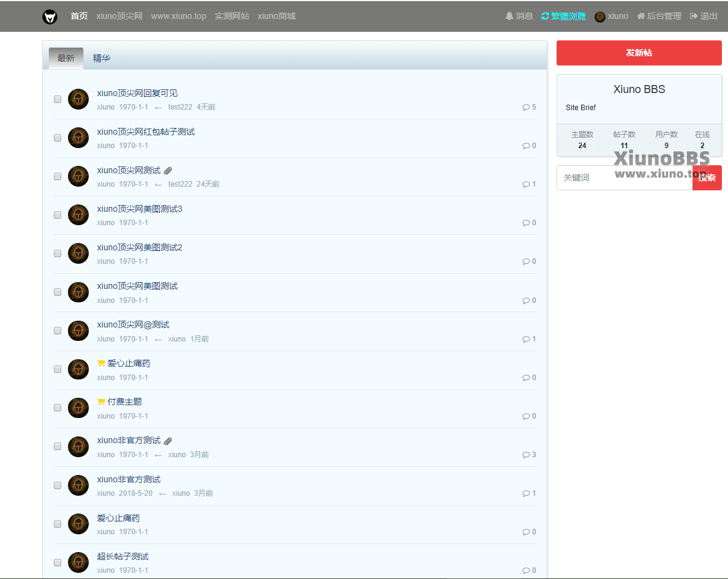Viewport: 728px width, 579px height.
Task: Click shopping cart icon on 付费主题
Action: click(x=101, y=402)
